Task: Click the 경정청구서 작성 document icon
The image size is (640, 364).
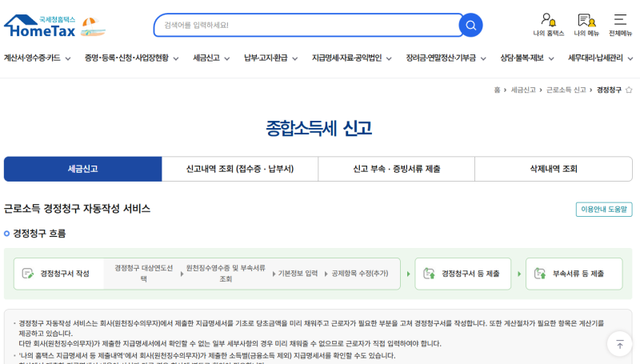Action: pos(28,274)
